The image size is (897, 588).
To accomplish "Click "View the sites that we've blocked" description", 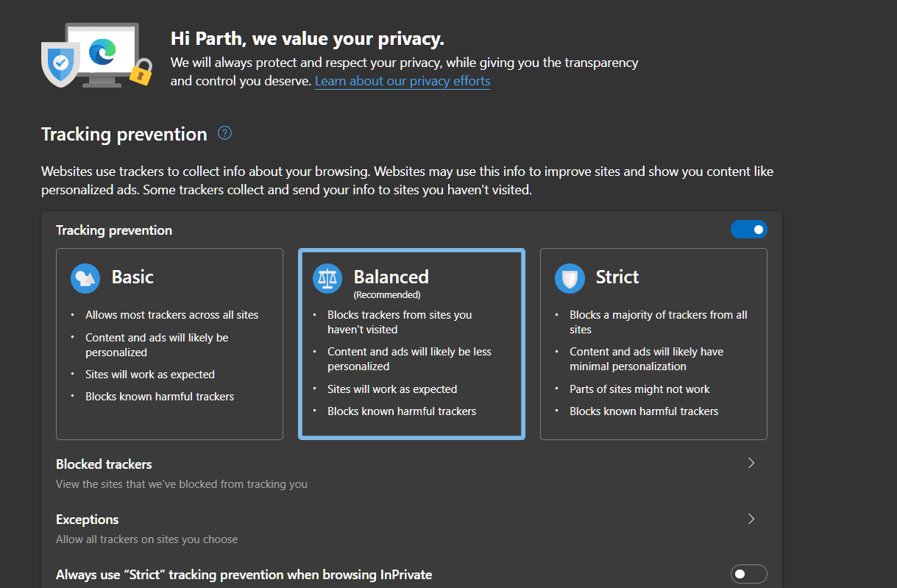I will click(181, 484).
